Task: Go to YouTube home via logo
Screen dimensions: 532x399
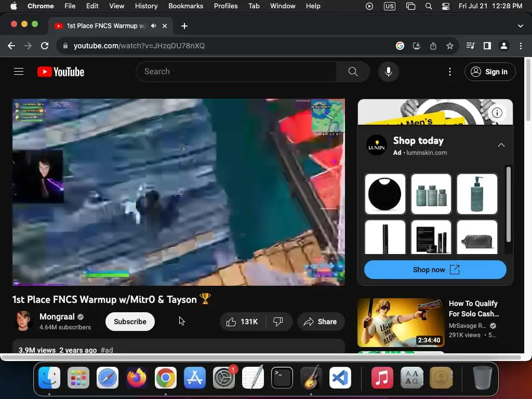Action: (x=61, y=72)
